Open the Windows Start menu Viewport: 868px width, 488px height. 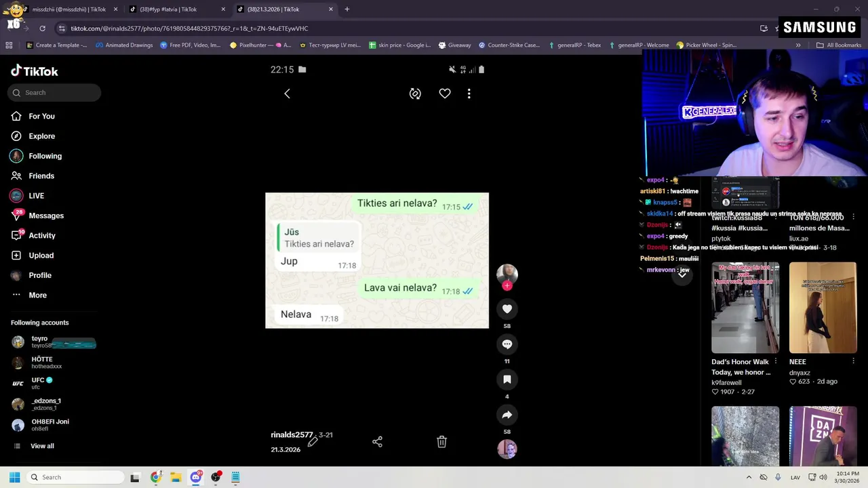coord(14,477)
